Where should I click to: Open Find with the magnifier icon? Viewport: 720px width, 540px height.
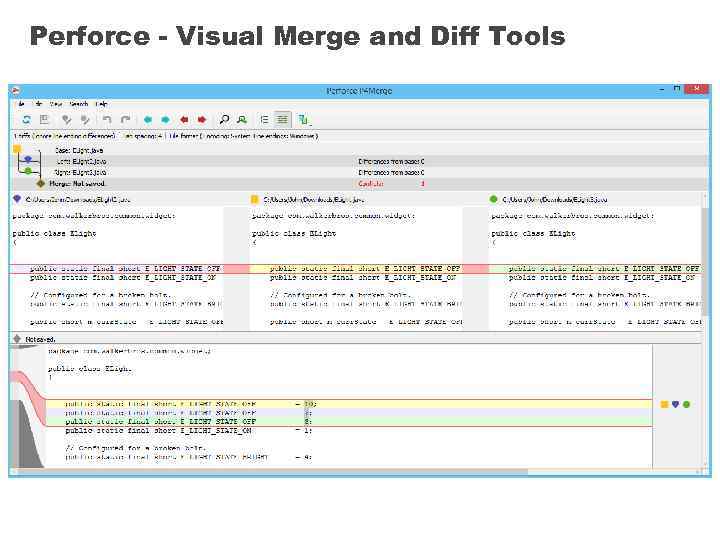[x=224, y=120]
